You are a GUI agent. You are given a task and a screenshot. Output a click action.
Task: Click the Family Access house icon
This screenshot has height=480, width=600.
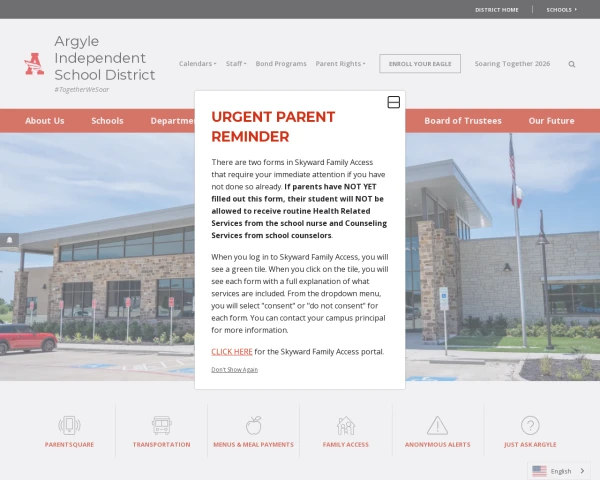[x=346, y=425]
